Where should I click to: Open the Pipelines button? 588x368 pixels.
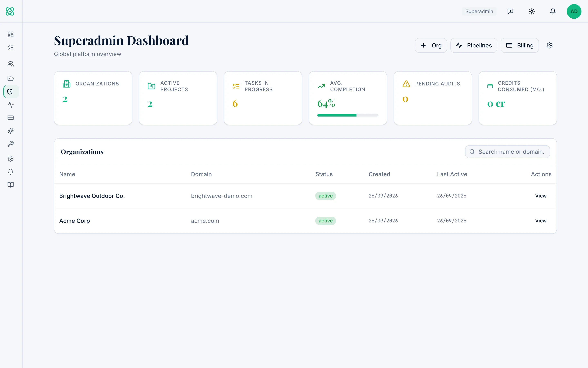point(473,46)
